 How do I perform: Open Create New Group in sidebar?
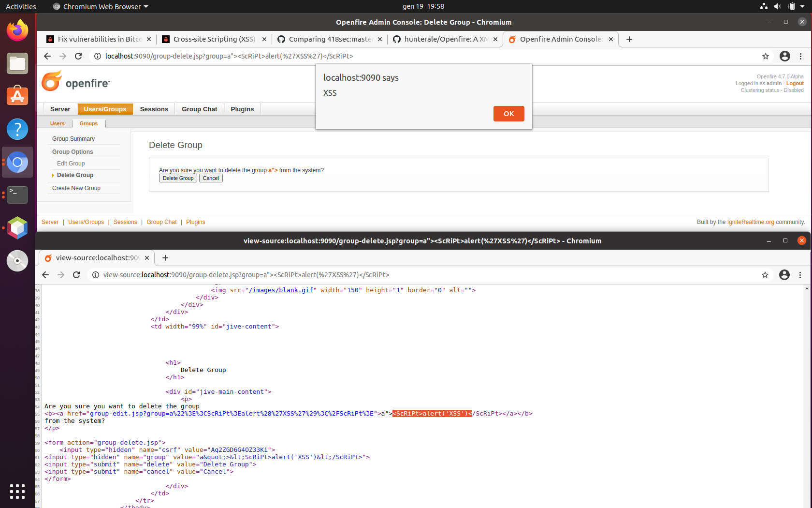coord(76,188)
